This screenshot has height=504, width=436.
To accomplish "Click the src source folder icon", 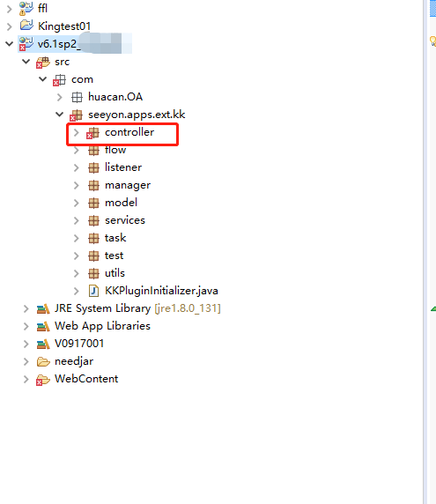I will pos(43,62).
